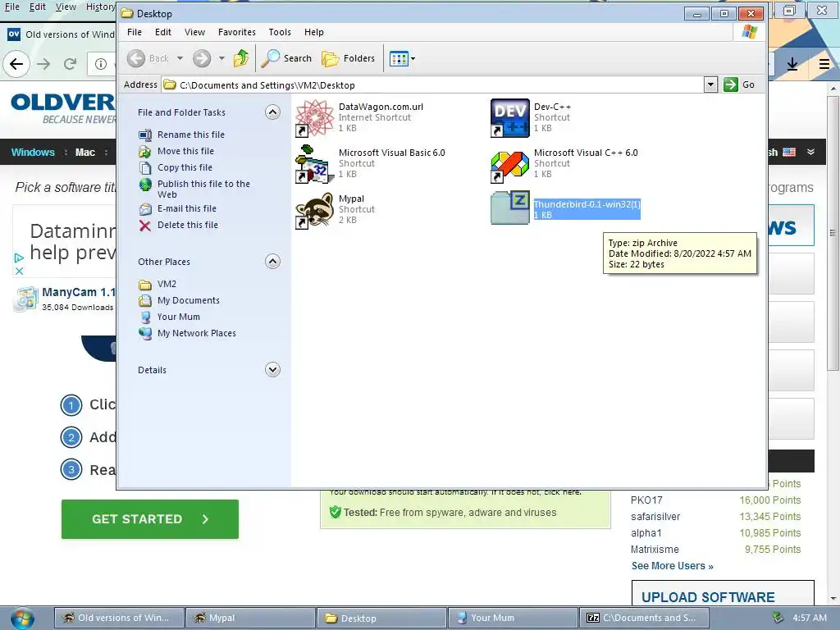Click Rename this file task
Image resolution: width=840 pixels, height=630 pixels.
click(x=190, y=135)
